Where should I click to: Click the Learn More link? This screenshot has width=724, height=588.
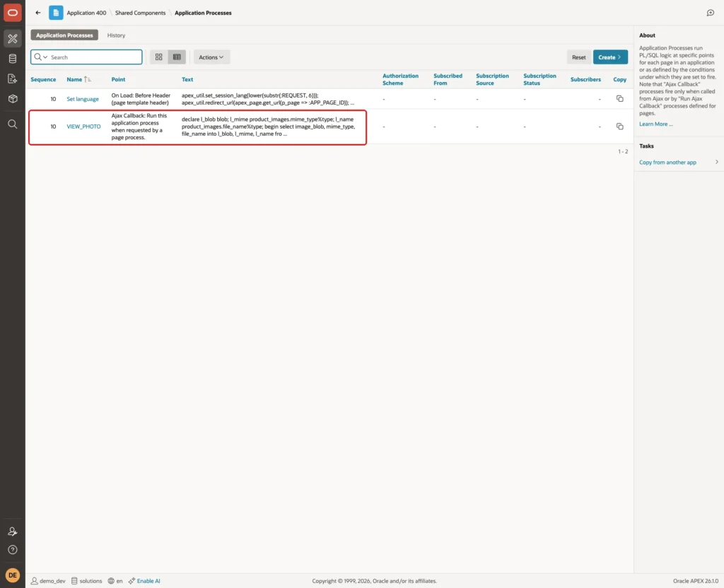655,124
